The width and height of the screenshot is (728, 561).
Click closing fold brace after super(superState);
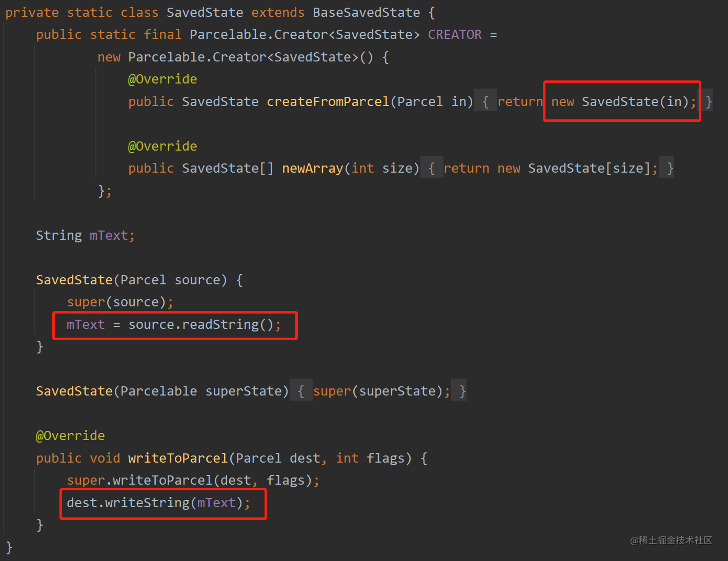(462, 391)
